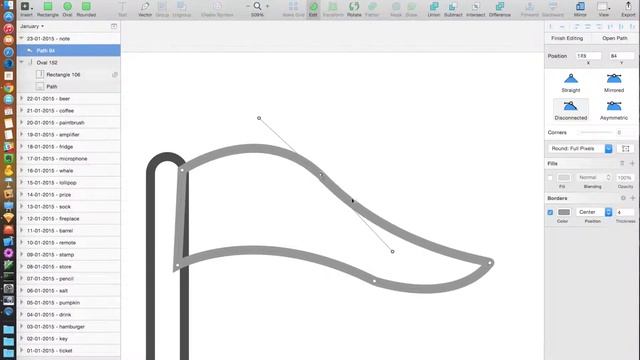This screenshot has height=360, width=640.
Task: Open the border Position Center dropdown
Action: click(594, 212)
